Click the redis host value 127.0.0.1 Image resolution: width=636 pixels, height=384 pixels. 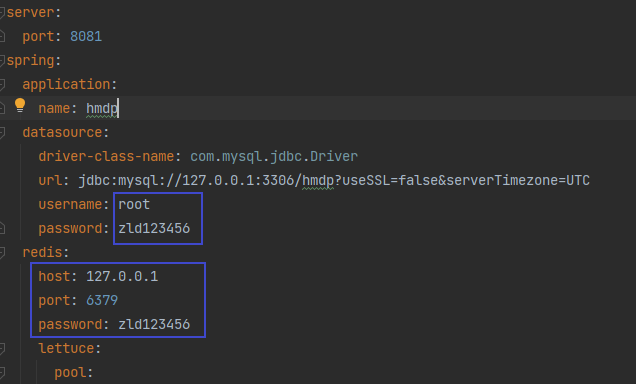tap(122, 276)
